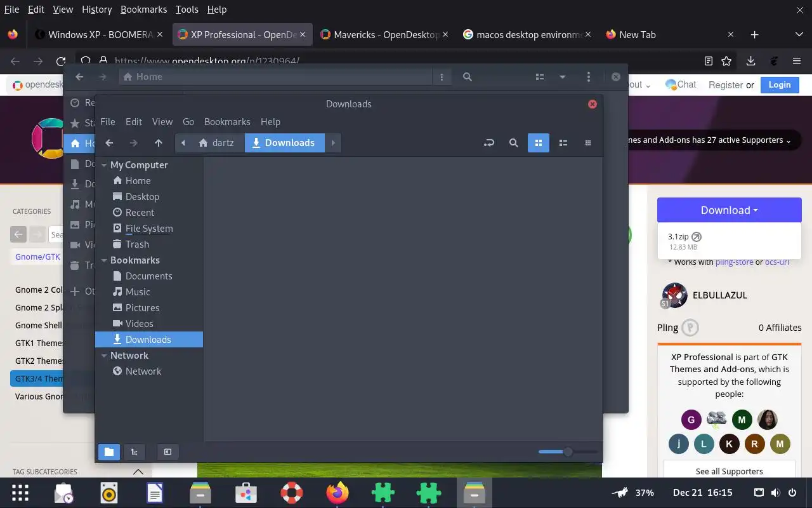Open File System in the sidebar
Viewport: 812px width, 508px height.
click(x=149, y=229)
